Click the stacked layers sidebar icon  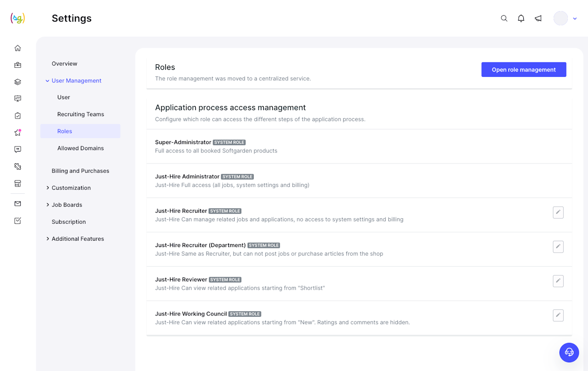pos(17,82)
